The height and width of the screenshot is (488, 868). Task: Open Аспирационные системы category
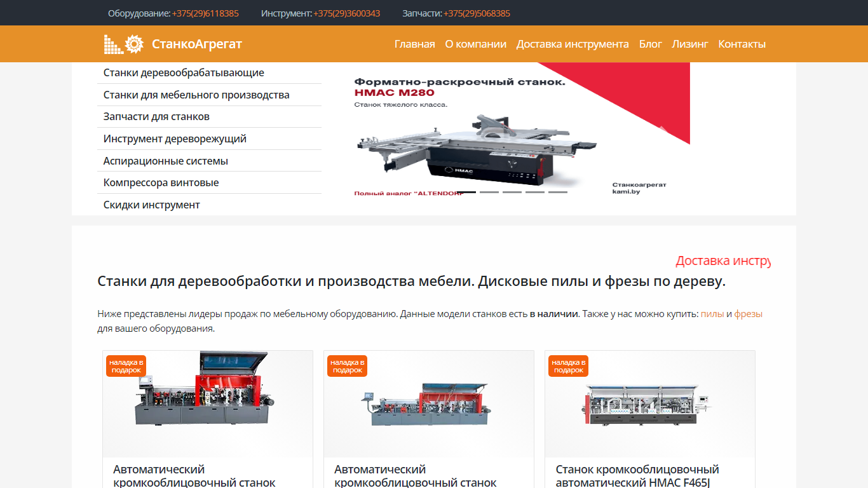209,161
